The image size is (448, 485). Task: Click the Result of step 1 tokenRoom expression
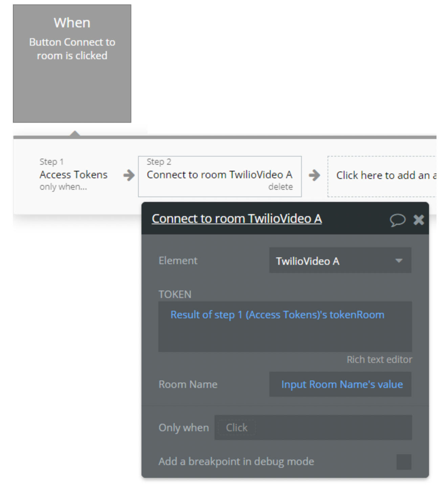[277, 315]
